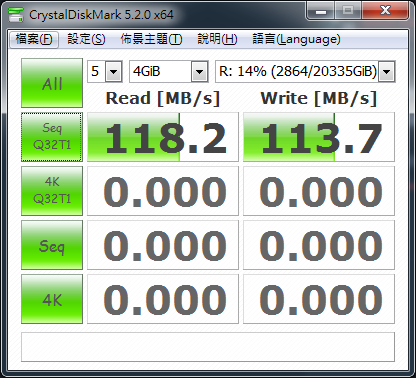
Task: Run the Seq test button
Action: tap(52, 245)
